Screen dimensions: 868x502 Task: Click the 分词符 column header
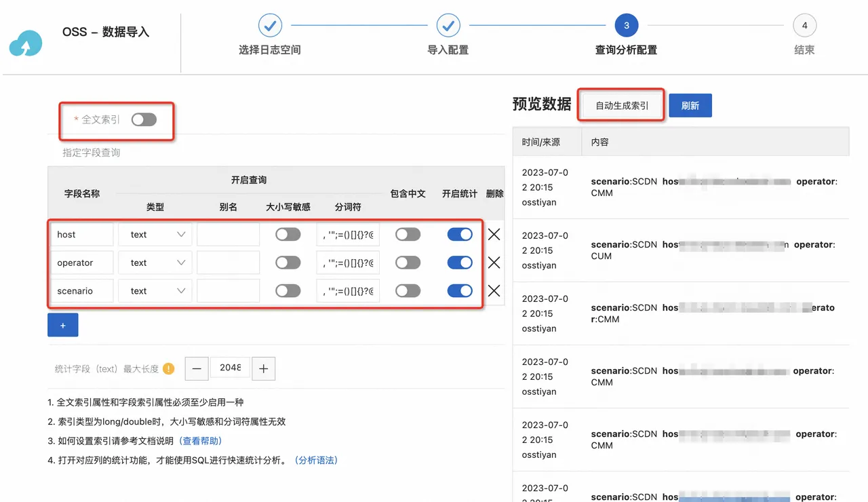pyautogui.click(x=348, y=207)
